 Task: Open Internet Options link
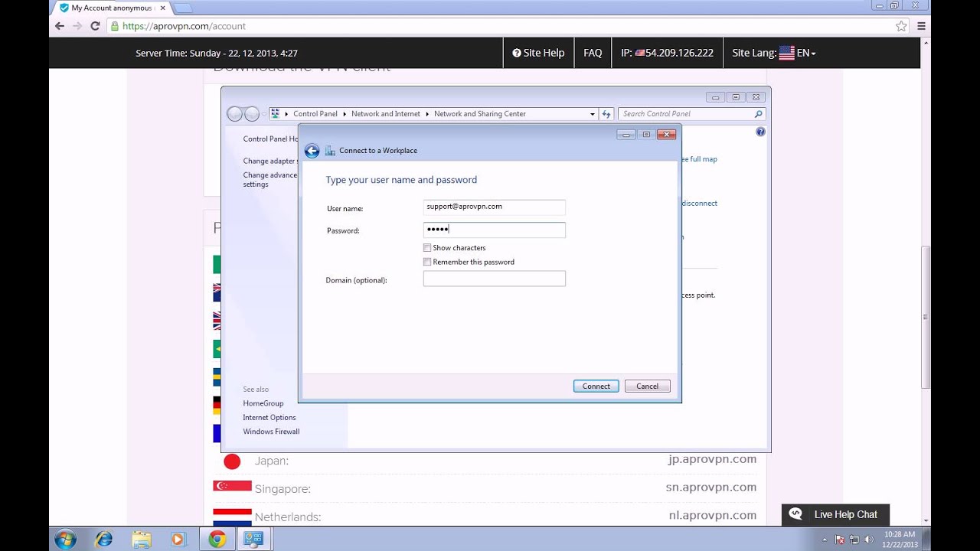click(269, 418)
